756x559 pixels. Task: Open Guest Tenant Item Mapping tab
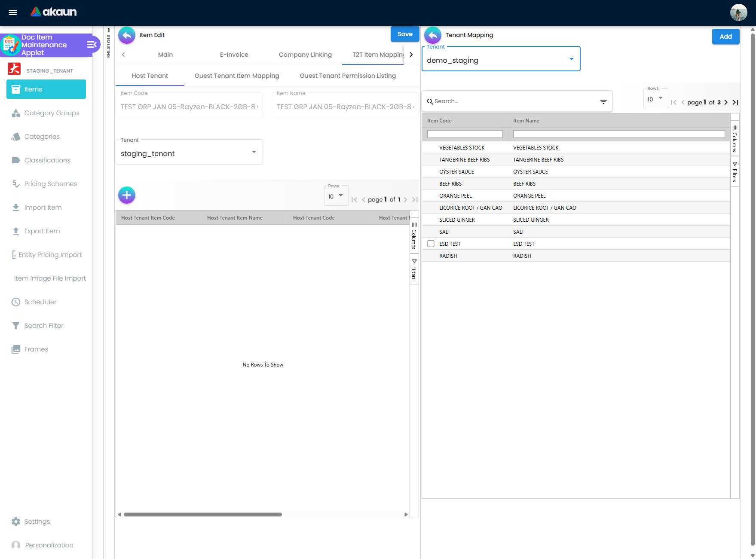(237, 76)
